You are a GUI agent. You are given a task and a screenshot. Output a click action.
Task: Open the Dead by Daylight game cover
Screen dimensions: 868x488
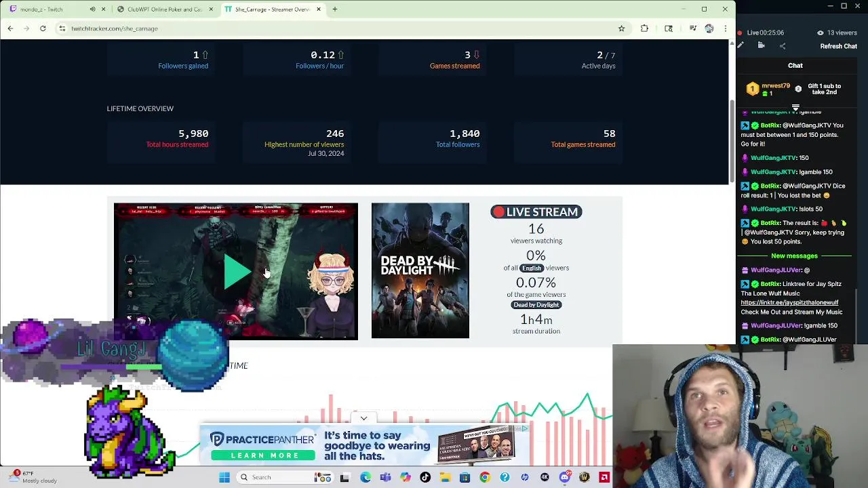tap(420, 270)
